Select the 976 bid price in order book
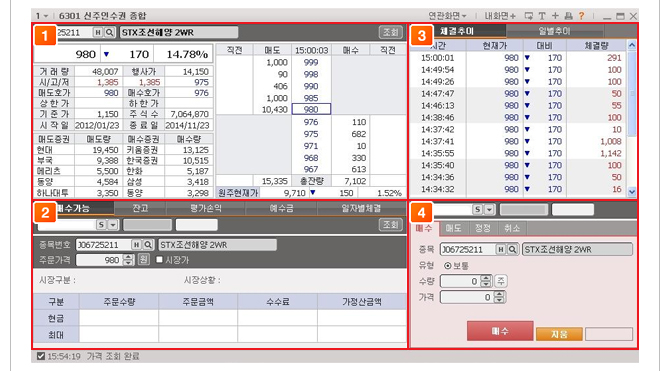 pos(311,122)
